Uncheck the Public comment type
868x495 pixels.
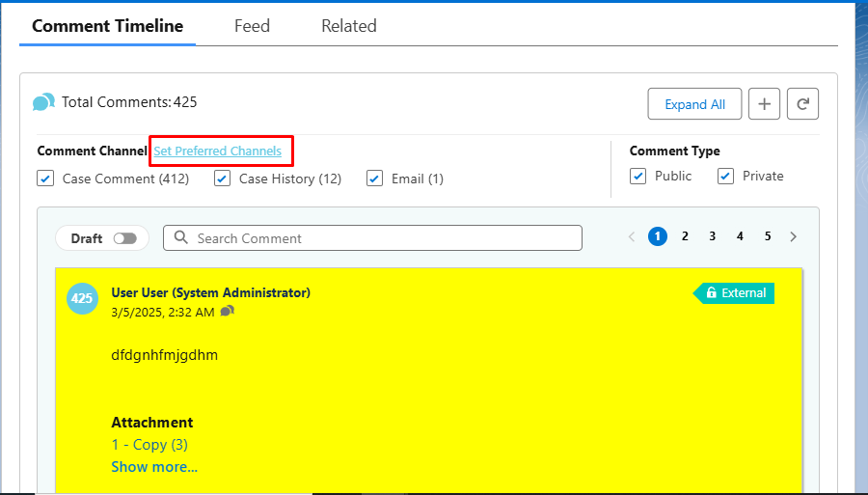pyautogui.click(x=637, y=176)
